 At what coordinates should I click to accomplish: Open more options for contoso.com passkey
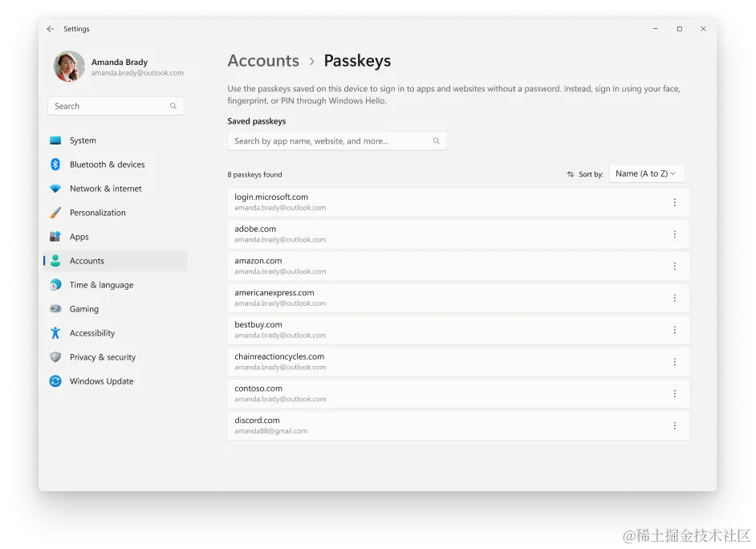tap(674, 394)
